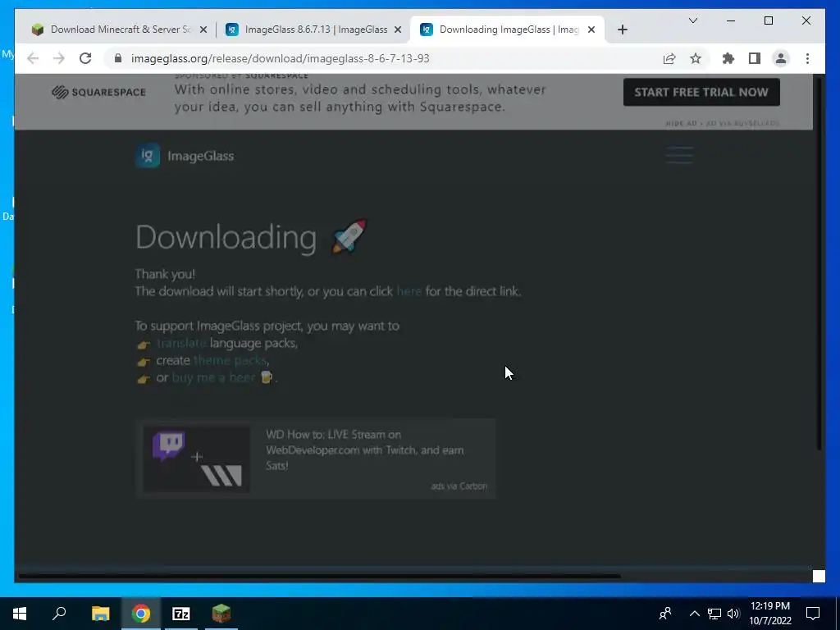Click the ads via Carbon link
The height and width of the screenshot is (630, 840).
pos(459,486)
